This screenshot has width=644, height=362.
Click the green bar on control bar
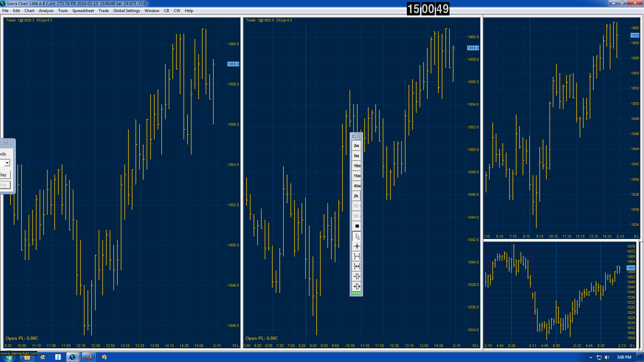(356, 293)
